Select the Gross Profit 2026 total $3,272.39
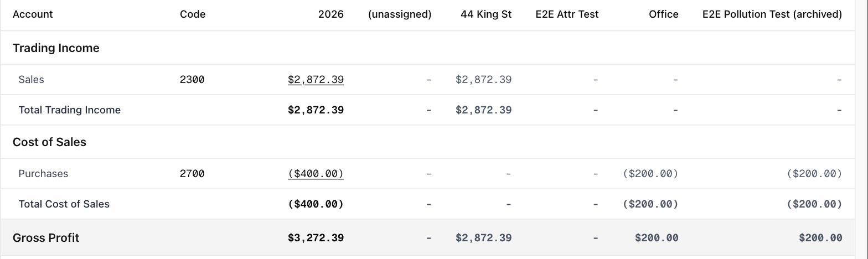This screenshot has width=868, height=259. 316,238
